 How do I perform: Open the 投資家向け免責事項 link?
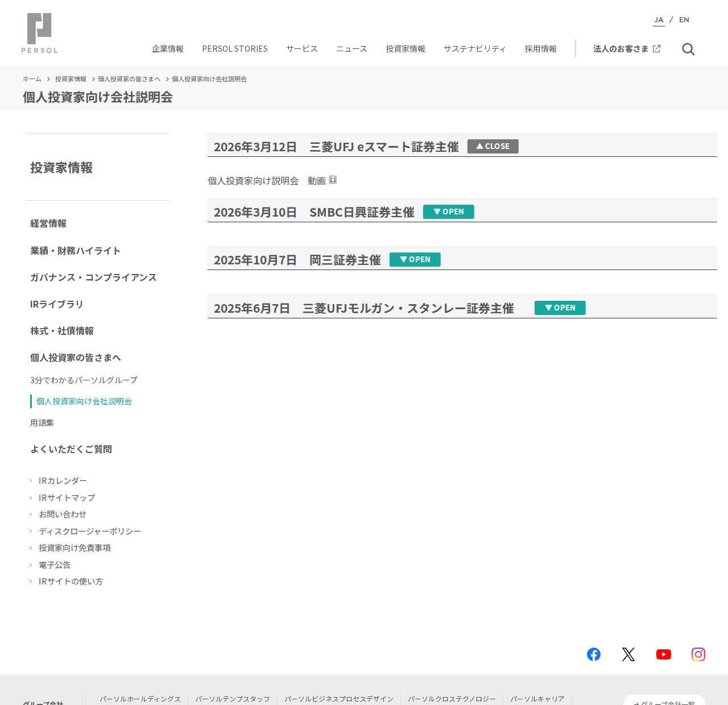click(x=75, y=548)
